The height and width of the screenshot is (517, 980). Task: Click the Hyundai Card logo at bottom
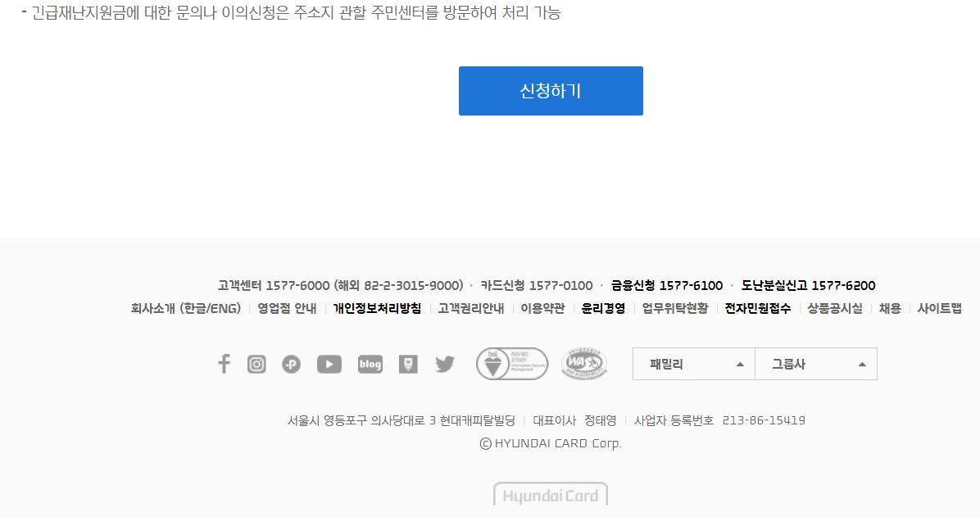tap(551, 494)
